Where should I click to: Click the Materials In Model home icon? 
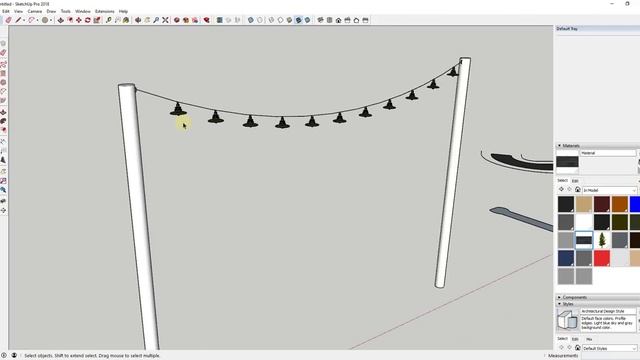pyautogui.click(x=578, y=189)
